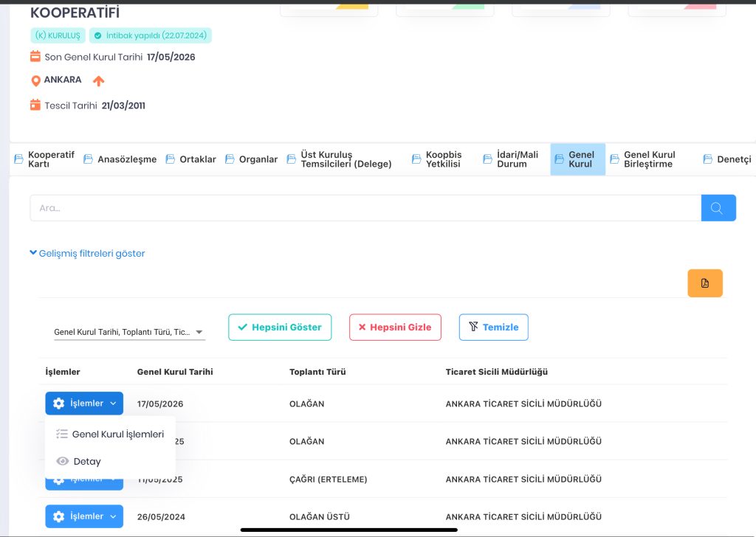Click the Ticaret Sicili Müdürlüğü column header
The width and height of the screenshot is (756, 537).
497,372
